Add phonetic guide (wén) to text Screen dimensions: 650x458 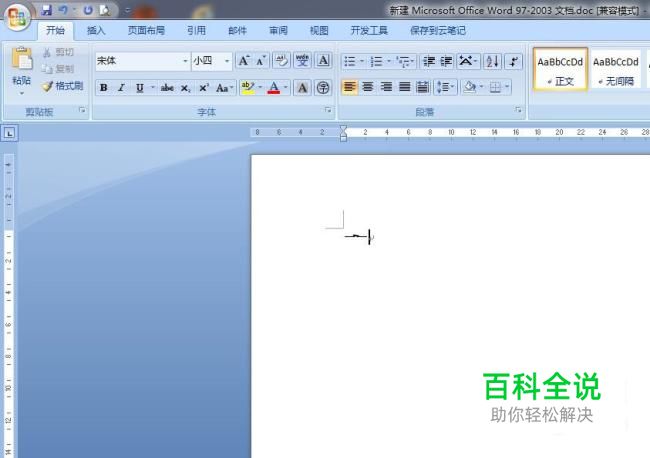click(302, 61)
